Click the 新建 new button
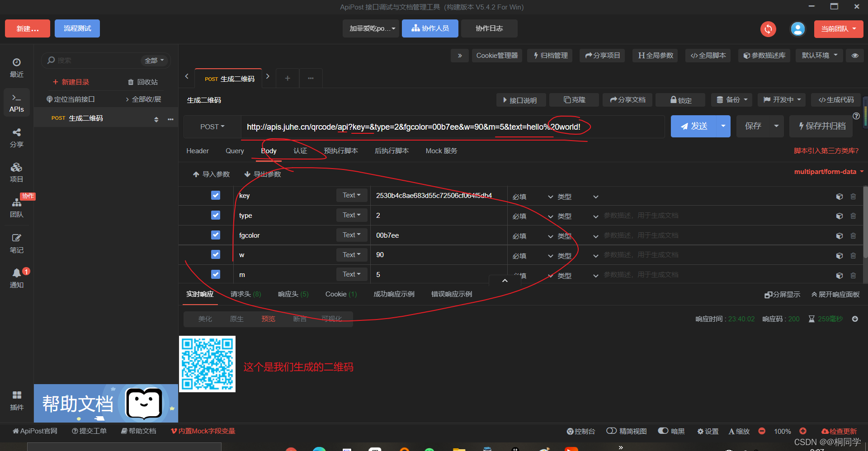The width and height of the screenshot is (868, 451). (x=27, y=28)
